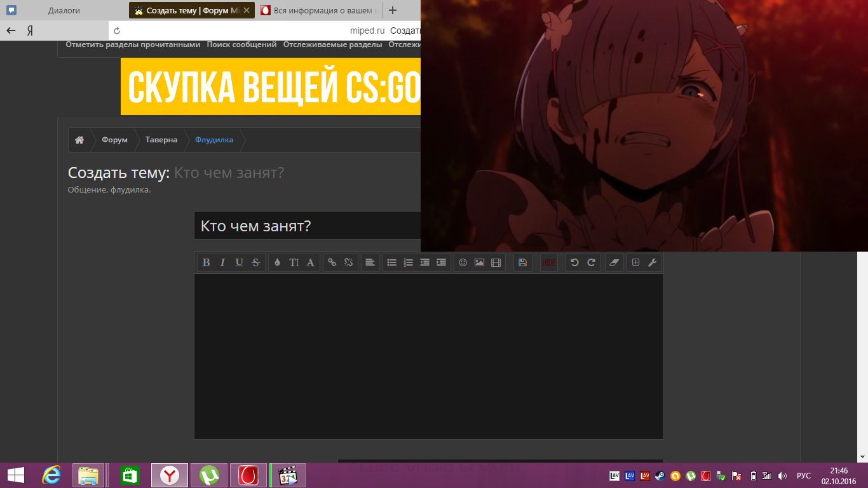868x488 pixels.
Task: Increase indent of the text
Action: [x=441, y=262]
